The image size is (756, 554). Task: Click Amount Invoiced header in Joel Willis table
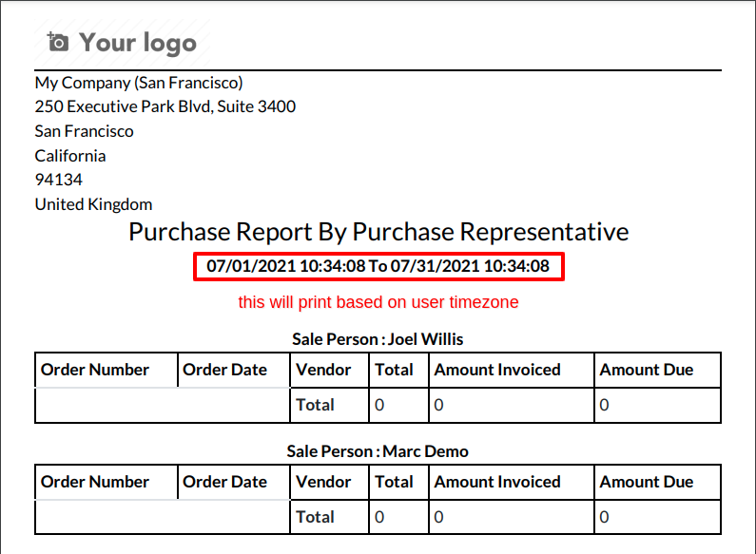point(497,370)
